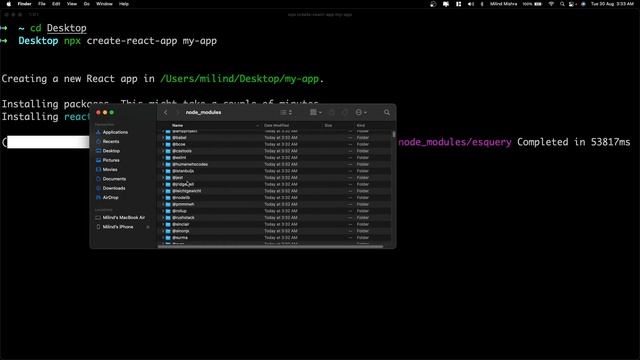
Task: Click the volume icon in menu bar
Action: [x=471, y=4]
